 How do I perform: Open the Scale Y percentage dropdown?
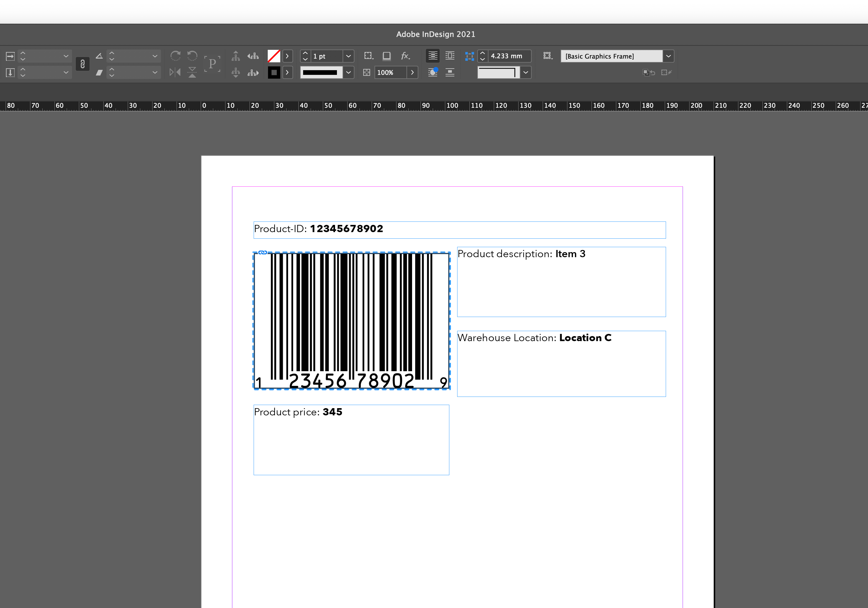coord(66,73)
